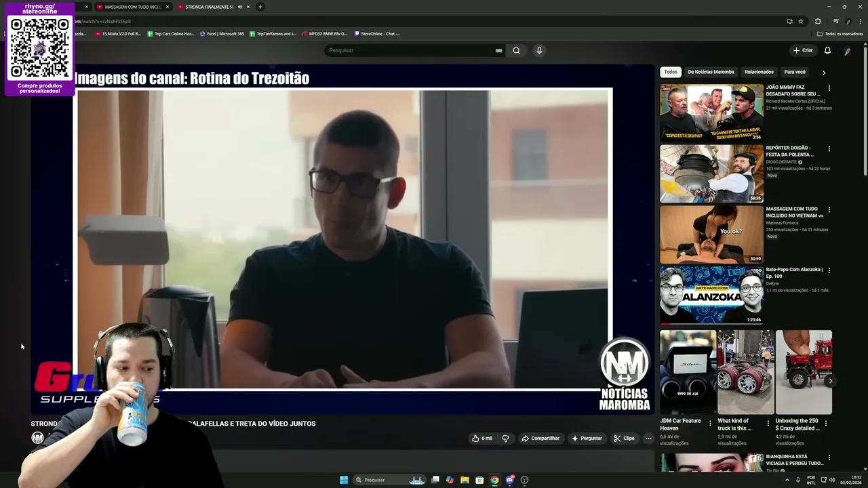The height and width of the screenshot is (488, 868).
Task: Open Copilot from the taskbar
Action: [x=450, y=480]
